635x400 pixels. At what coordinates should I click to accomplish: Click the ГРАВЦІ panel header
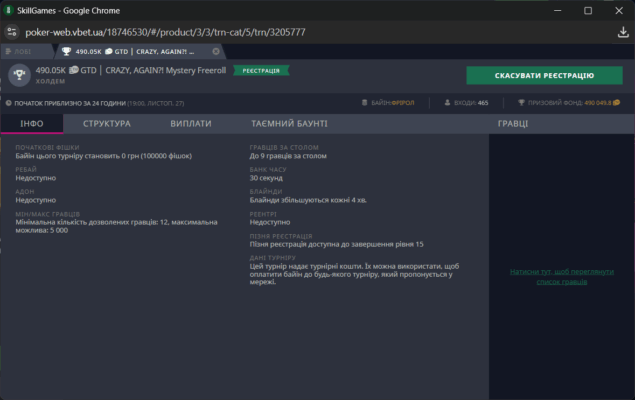click(513, 124)
